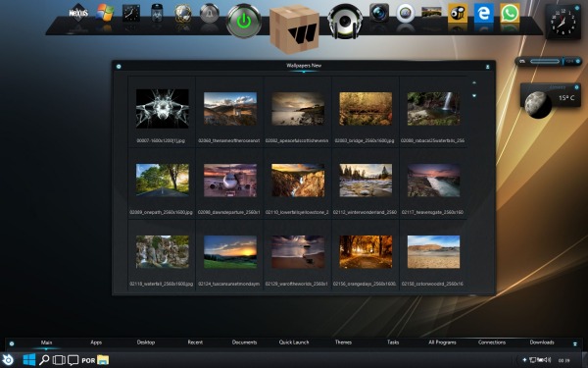Image resolution: width=588 pixels, height=368 pixels.
Task: Click the right corner icon of Wallpapers New title
Action: (487, 67)
